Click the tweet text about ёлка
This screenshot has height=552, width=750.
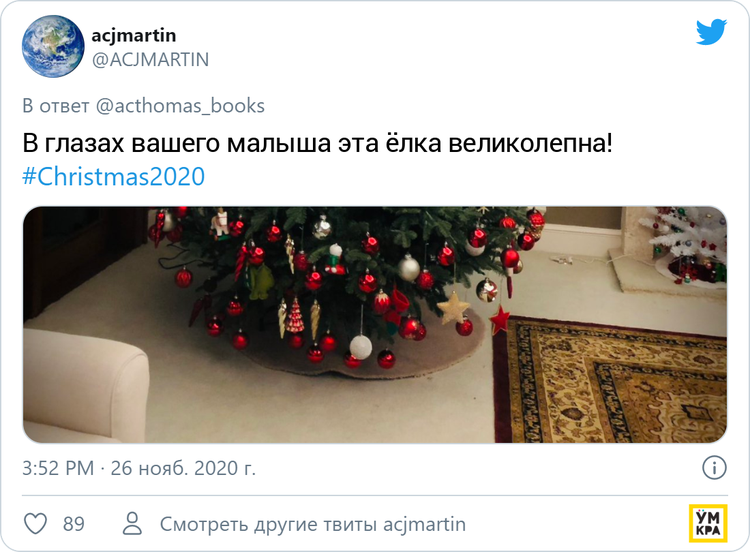click(x=318, y=143)
